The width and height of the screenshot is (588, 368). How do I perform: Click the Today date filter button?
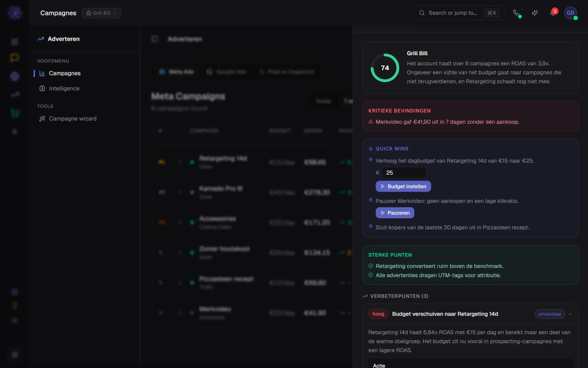coord(323,101)
